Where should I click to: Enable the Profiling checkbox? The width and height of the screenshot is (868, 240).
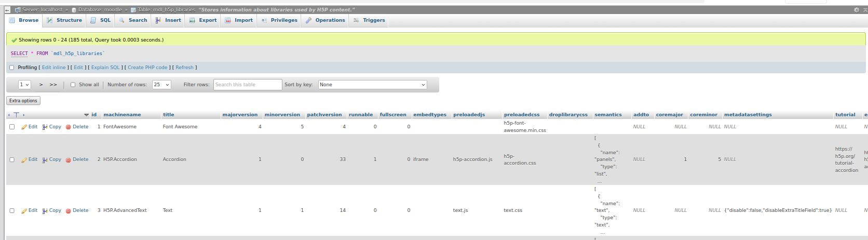(12, 68)
